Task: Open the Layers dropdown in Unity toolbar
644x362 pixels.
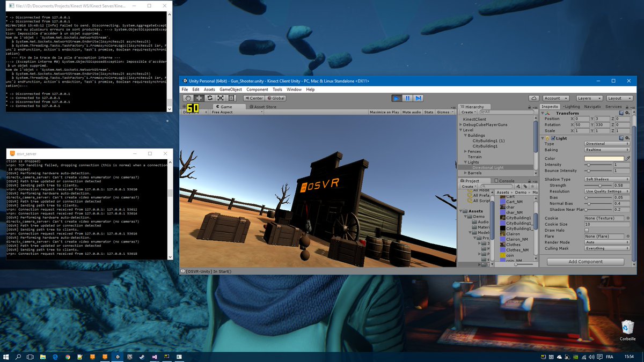Action: tap(590, 98)
